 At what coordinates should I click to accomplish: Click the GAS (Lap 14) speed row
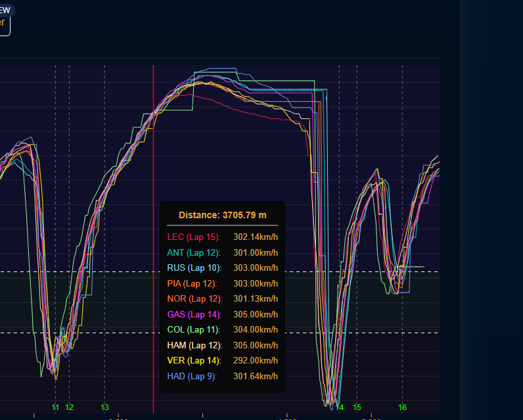223,314
